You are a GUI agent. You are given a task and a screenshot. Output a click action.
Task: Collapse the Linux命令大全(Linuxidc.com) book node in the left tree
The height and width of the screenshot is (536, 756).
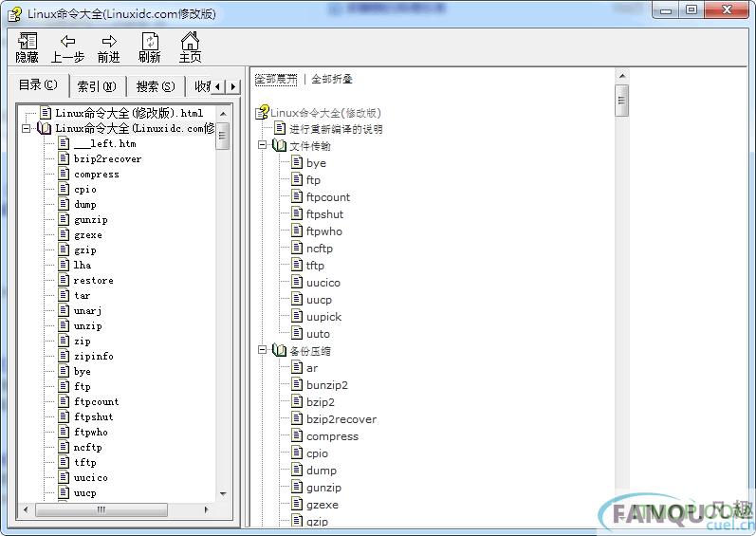coord(26,128)
